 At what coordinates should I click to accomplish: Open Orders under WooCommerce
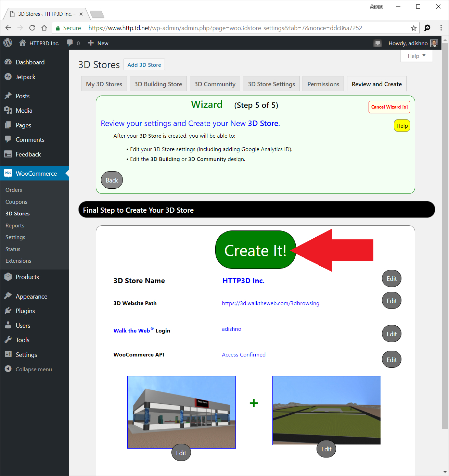click(14, 190)
